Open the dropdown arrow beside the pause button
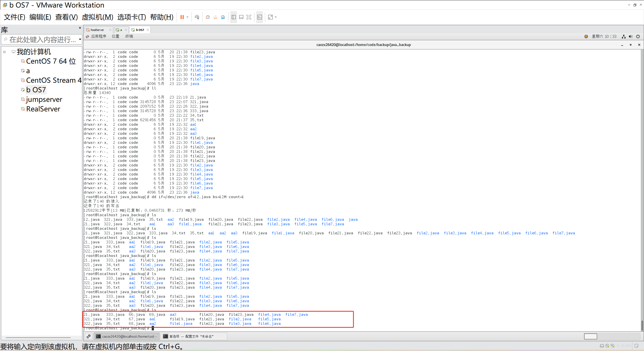The height and width of the screenshot is (351, 644). click(x=187, y=17)
